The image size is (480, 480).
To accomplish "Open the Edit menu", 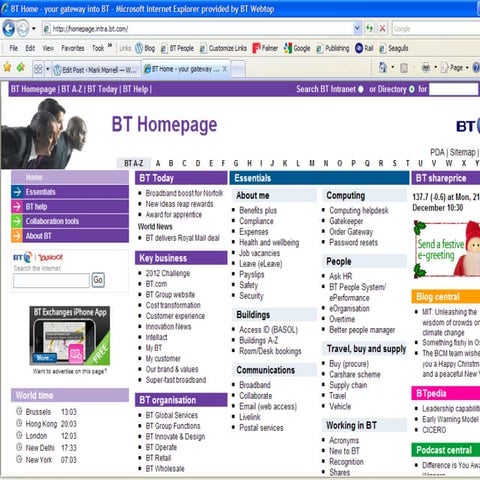I will (x=30, y=48).
